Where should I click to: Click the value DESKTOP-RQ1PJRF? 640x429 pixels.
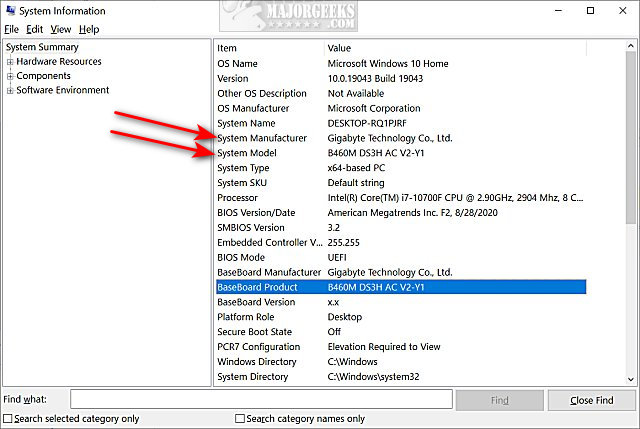(367, 123)
